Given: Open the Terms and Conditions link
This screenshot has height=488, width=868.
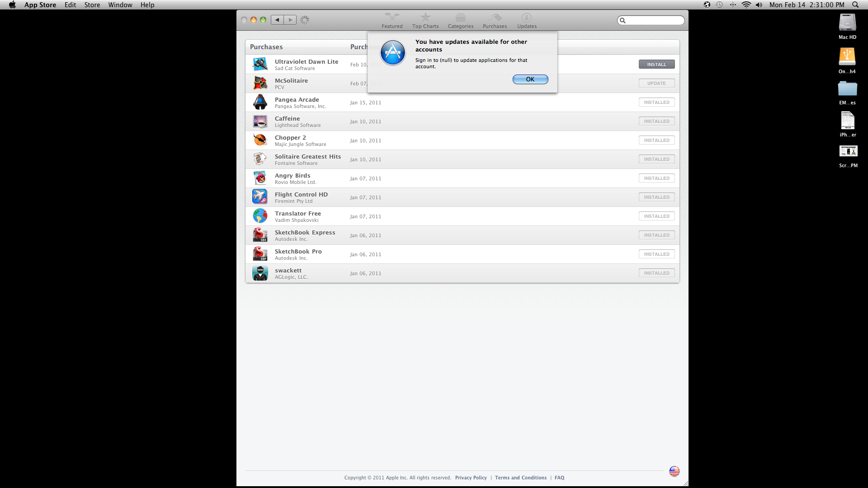Looking at the screenshot, I should tap(521, 478).
